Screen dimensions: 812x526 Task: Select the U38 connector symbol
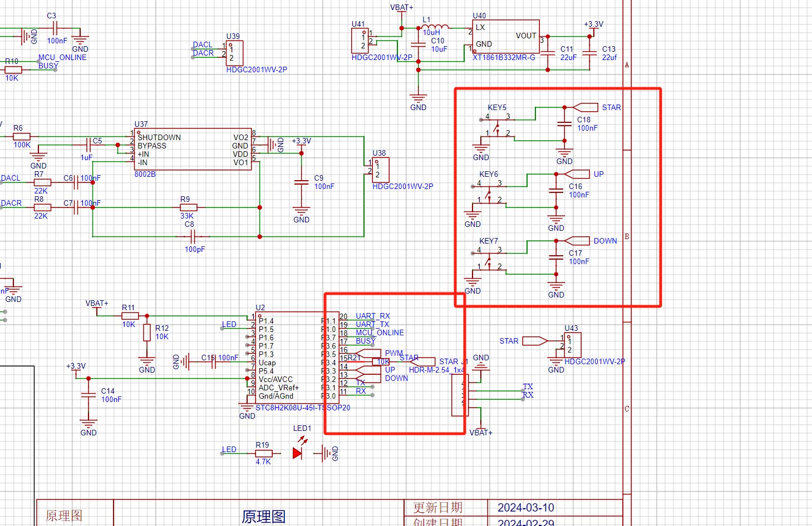coord(381,170)
